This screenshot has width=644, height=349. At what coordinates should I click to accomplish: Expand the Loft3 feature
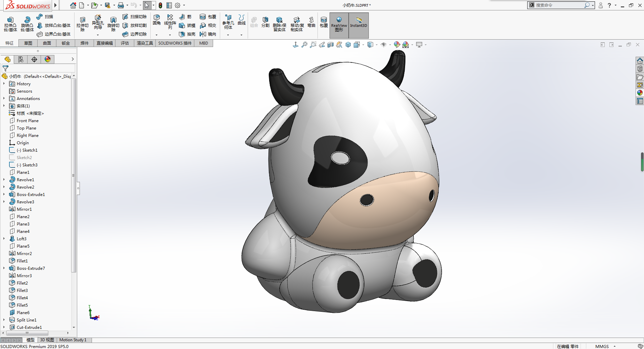point(4,239)
